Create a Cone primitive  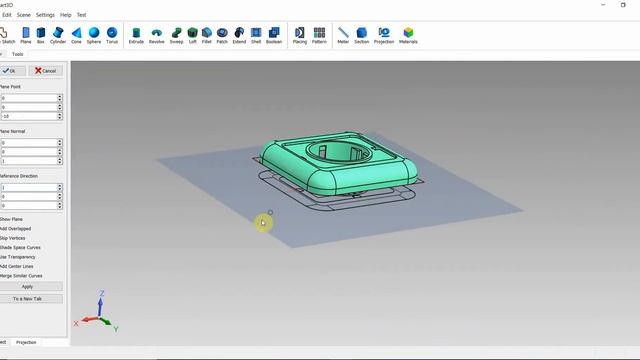click(x=76, y=35)
